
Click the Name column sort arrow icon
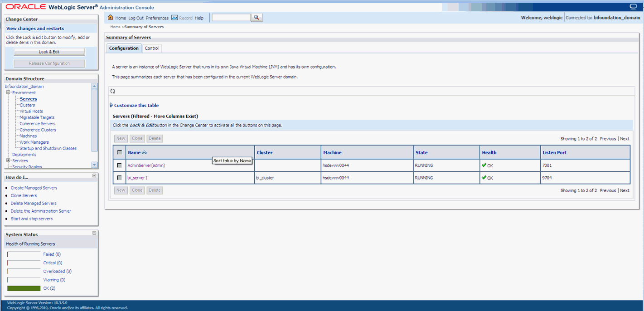pyautogui.click(x=145, y=153)
